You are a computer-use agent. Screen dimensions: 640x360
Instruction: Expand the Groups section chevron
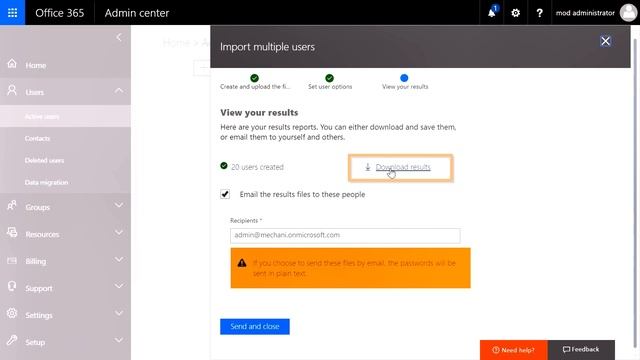[119, 205]
